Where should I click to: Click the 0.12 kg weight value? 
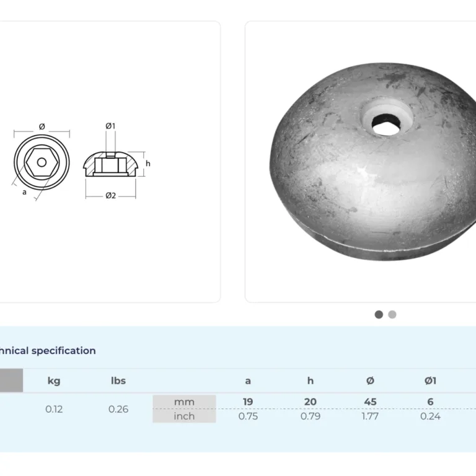pyautogui.click(x=54, y=409)
